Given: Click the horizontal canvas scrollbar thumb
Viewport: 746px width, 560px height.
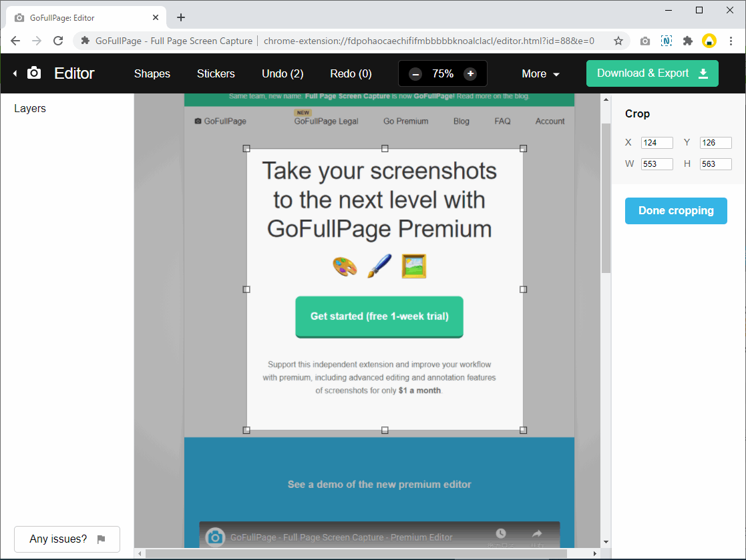Looking at the screenshot, I should point(356,554).
